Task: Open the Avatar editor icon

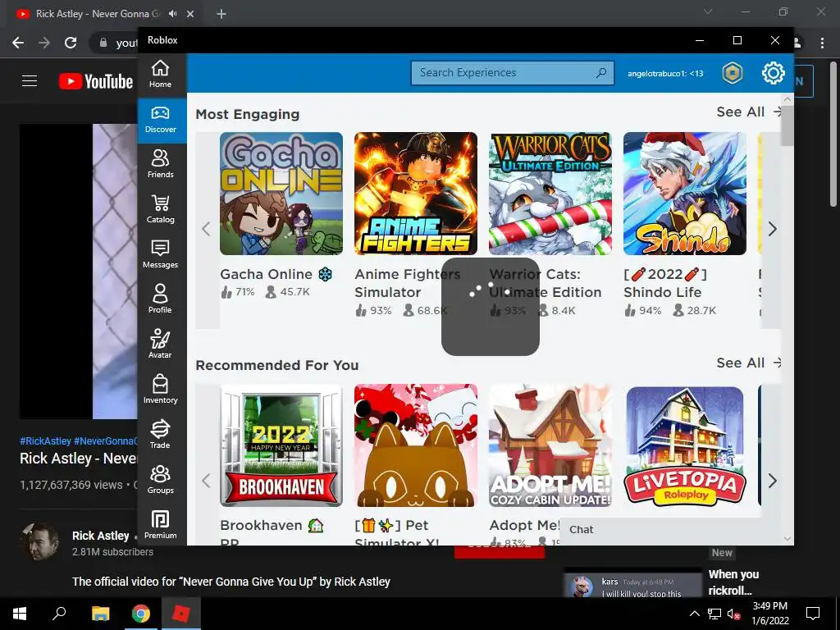Action: 160,339
